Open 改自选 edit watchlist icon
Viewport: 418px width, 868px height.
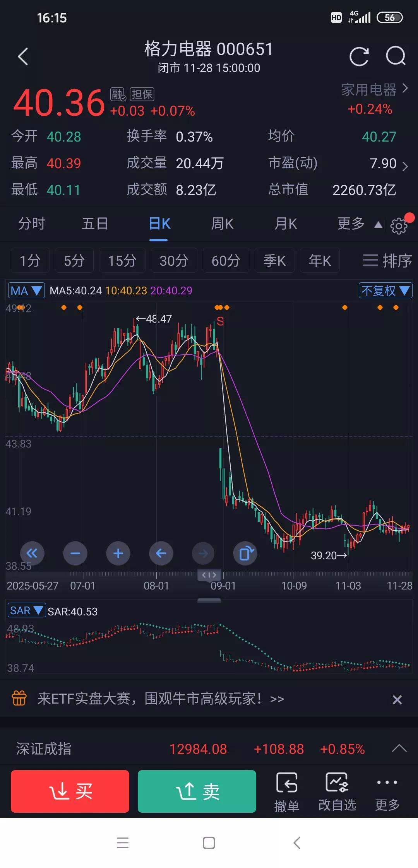click(x=337, y=791)
